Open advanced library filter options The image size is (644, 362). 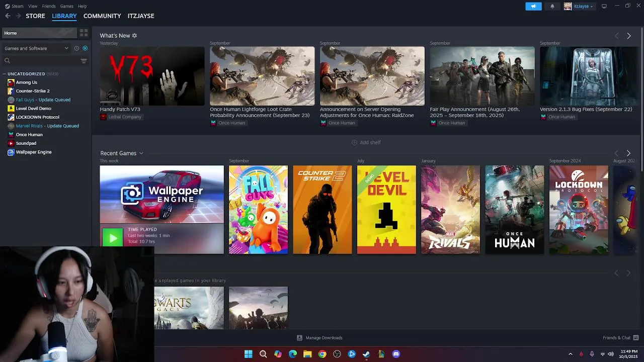[84, 61]
